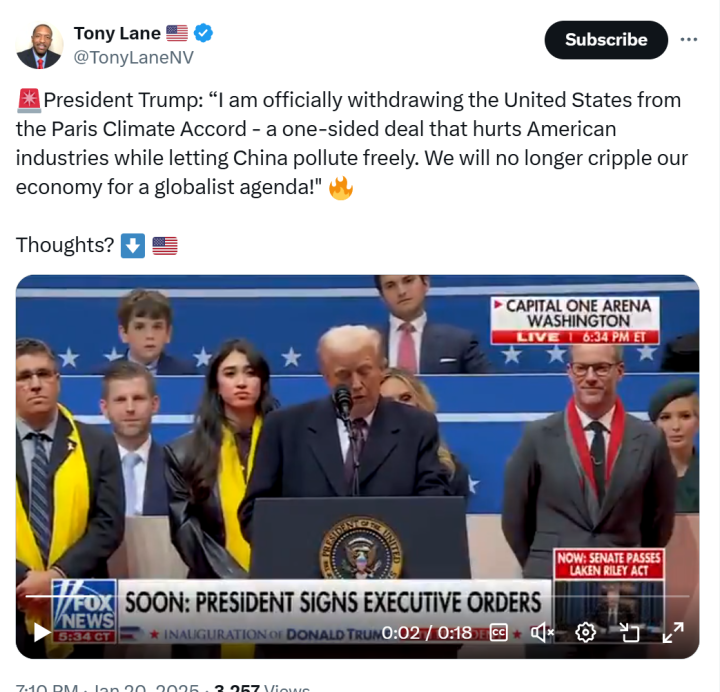The width and height of the screenshot is (720, 692).
Task: Seek along the video progress bar
Action: (x=357, y=596)
